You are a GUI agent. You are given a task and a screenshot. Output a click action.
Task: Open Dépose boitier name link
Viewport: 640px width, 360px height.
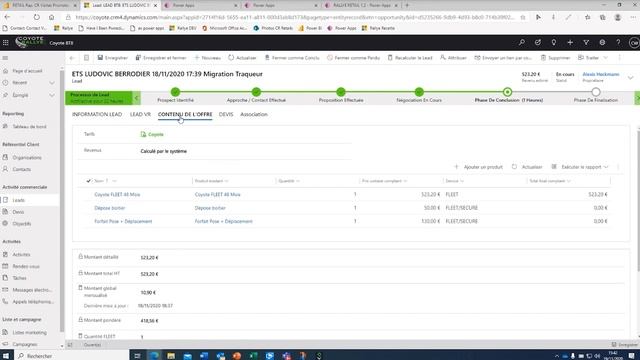(110, 208)
